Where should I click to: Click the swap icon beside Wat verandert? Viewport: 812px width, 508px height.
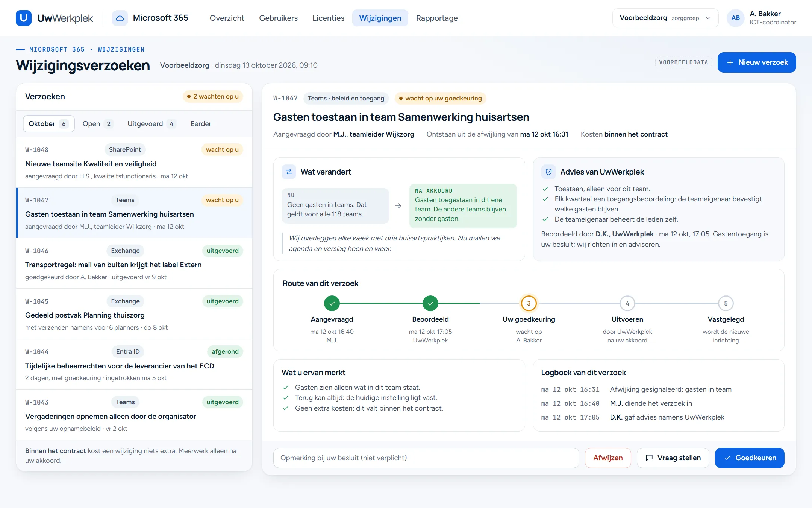[289, 172]
